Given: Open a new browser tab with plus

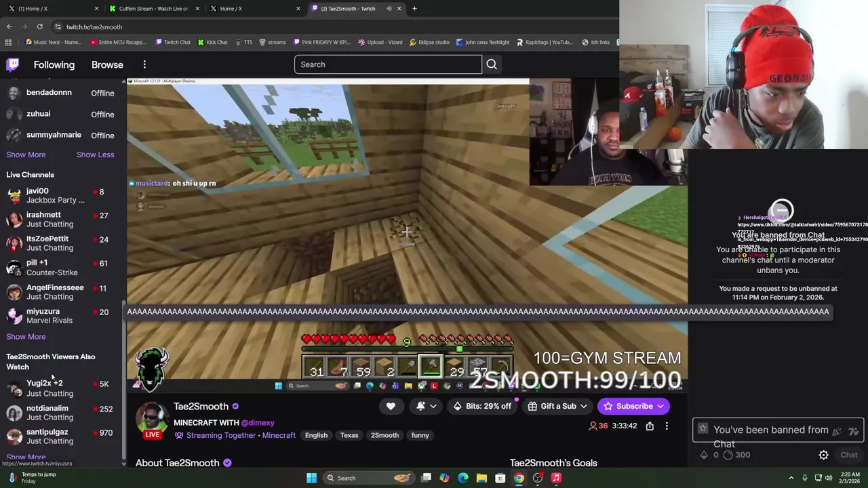Looking at the screenshot, I should click(415, 8).
